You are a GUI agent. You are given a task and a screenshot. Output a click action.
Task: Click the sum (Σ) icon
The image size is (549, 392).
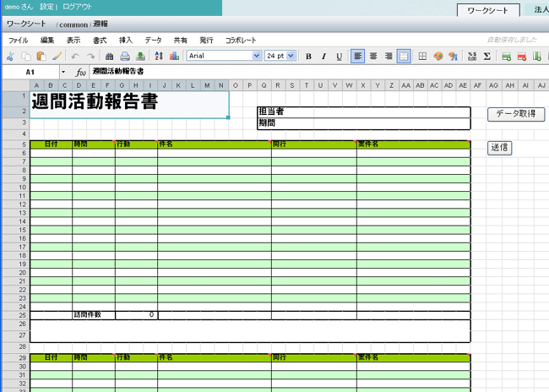pyautogui.click(x=486, y=57)
